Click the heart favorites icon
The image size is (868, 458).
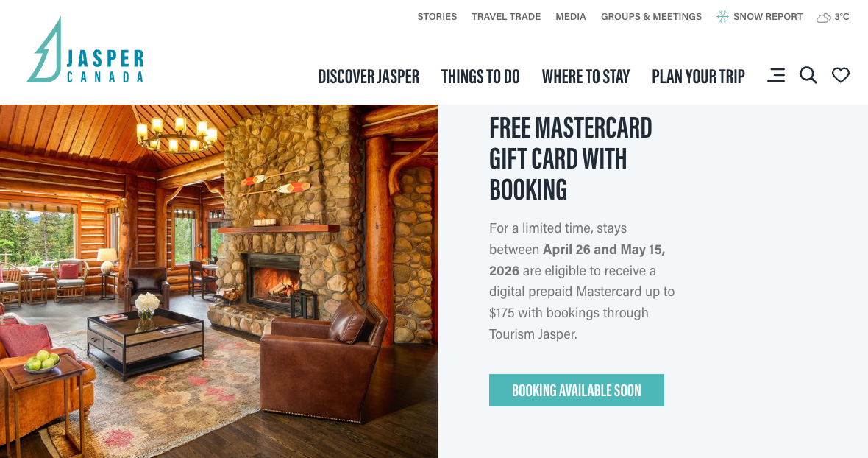(840, 75)
